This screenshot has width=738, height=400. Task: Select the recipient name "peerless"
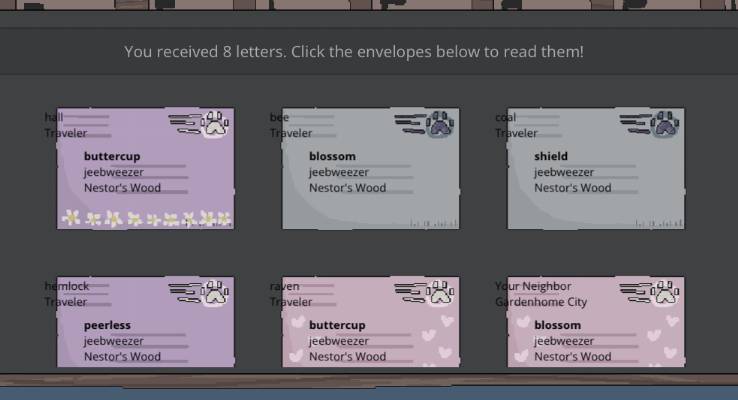[108, 325]
